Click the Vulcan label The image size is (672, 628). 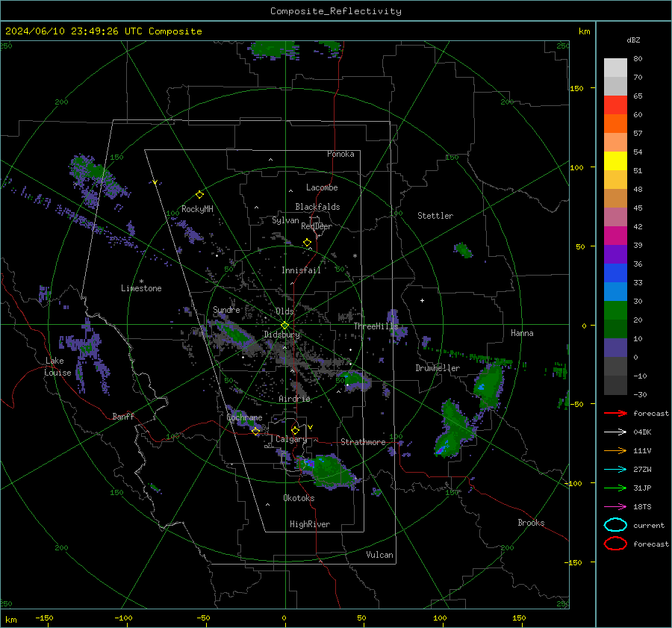(x=379, y=555)
